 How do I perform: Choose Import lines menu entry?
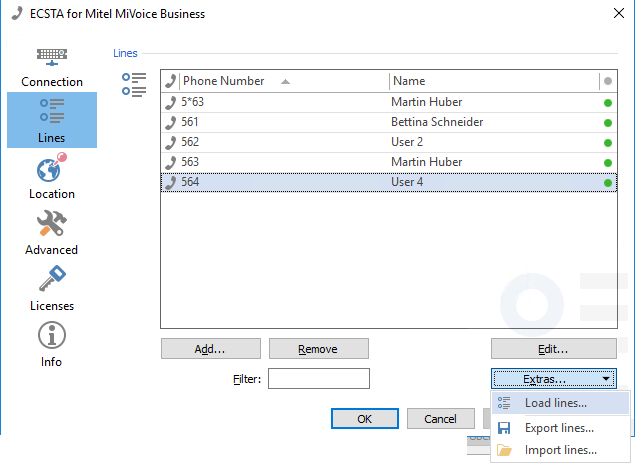(x=560, y=451)
